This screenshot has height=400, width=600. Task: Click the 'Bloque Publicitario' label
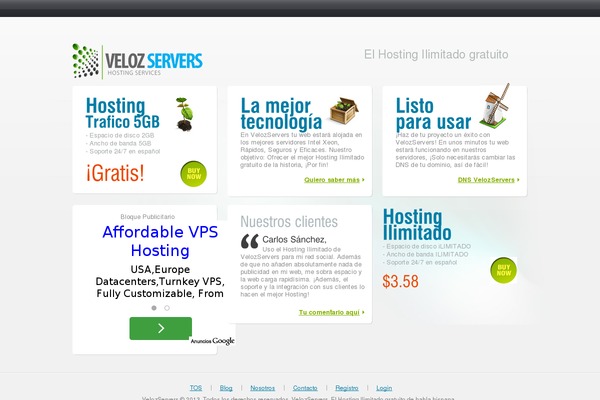[x=148, y=217]
